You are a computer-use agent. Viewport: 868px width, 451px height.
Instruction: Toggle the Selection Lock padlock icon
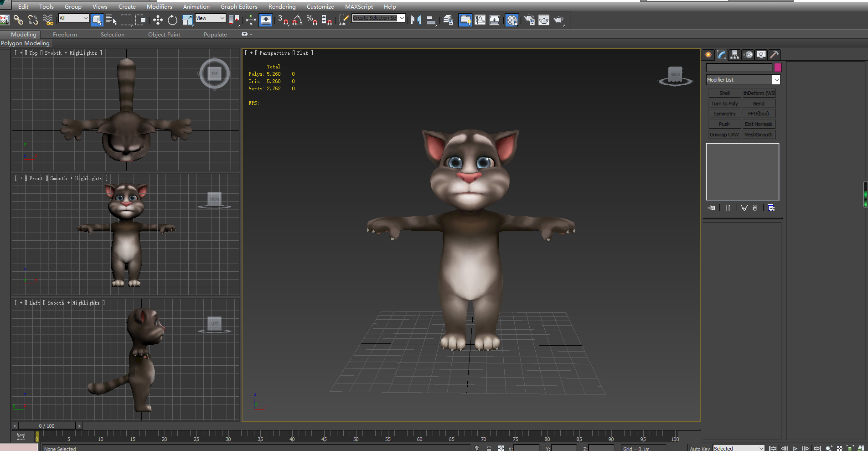[x=489, y=448]
